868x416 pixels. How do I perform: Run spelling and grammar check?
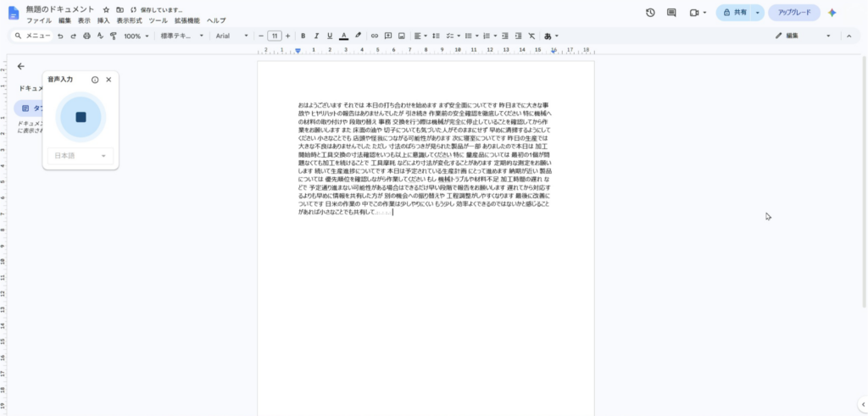tap(100, 36)
